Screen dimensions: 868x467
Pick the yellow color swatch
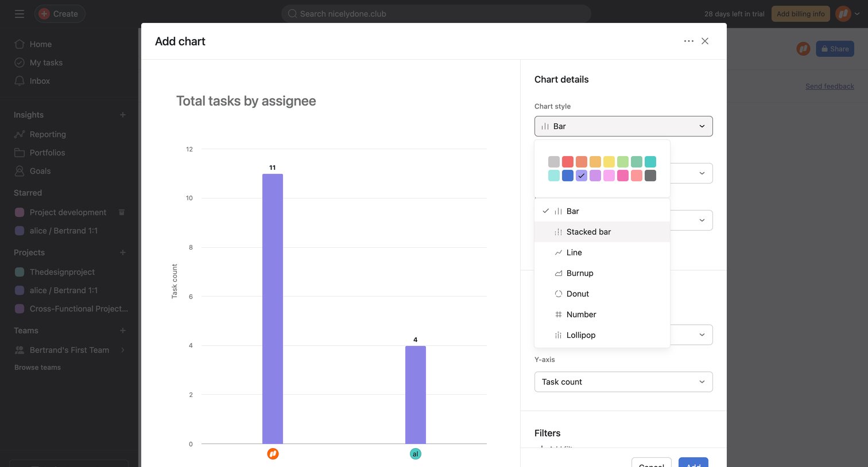[x=609, y=162]
